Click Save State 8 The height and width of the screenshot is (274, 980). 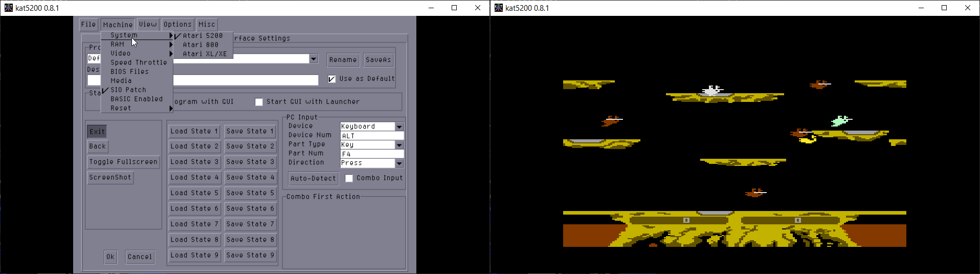coord(251,240)
